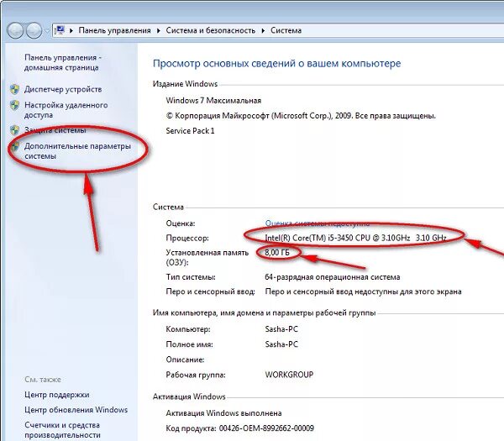This screenshot has height=441, width=504.
Task: Open recent pages dropdown beside navigation arrows
Action: pos(46,31)
